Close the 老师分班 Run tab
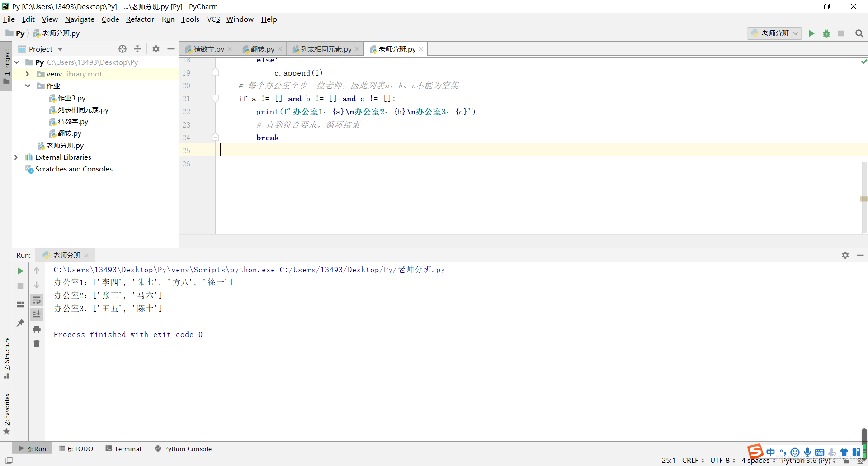Screen dimensions: 868x466 point(86,256)
